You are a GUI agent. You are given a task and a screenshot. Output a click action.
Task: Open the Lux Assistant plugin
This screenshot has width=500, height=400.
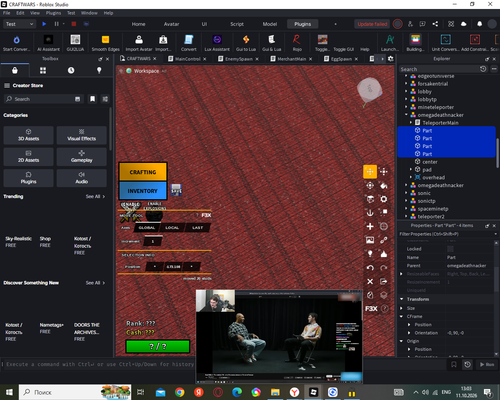217,43
